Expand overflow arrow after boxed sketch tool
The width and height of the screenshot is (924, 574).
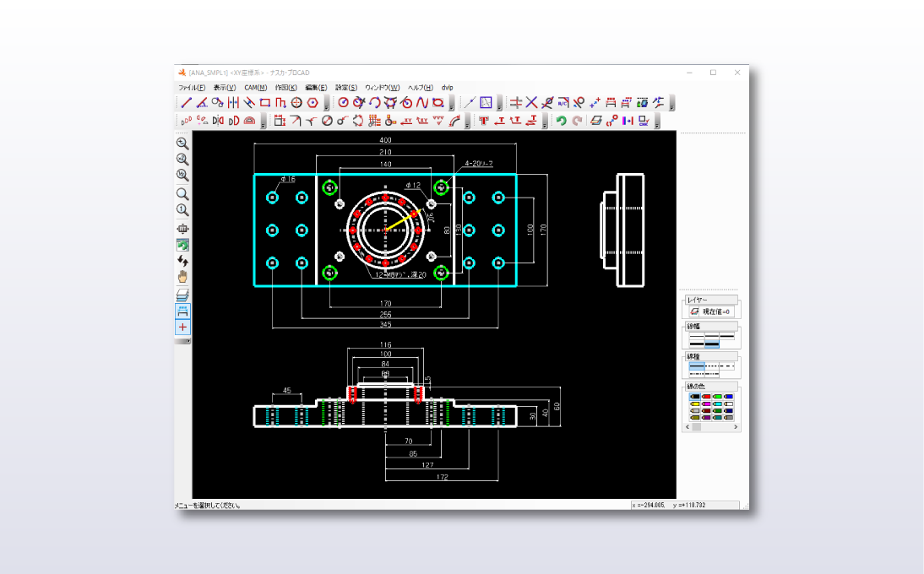[499, 104]
